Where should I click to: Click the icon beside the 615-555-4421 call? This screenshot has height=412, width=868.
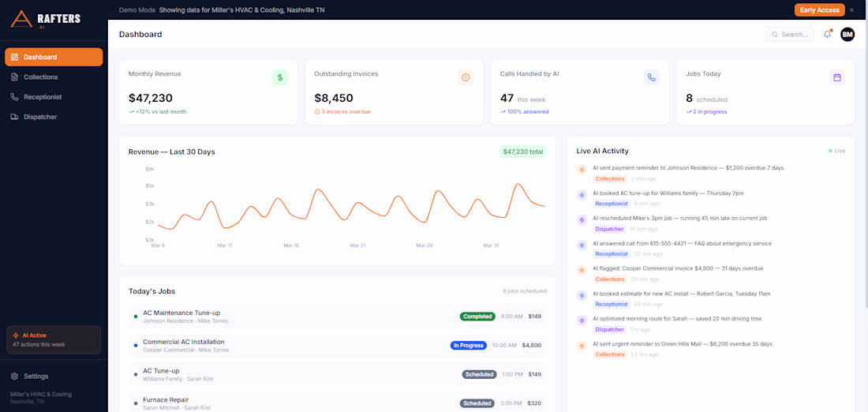click(582, 245)
